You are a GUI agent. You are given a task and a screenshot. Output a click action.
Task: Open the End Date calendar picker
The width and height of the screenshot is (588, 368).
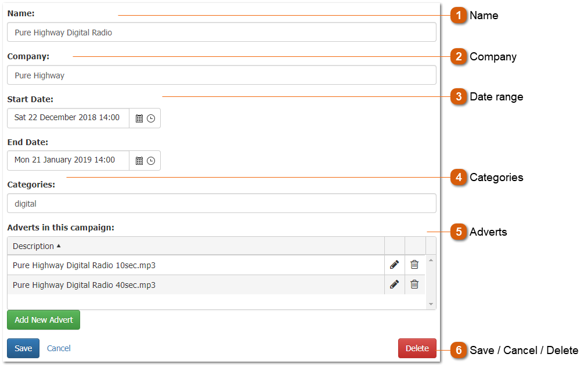coord(139,161)
